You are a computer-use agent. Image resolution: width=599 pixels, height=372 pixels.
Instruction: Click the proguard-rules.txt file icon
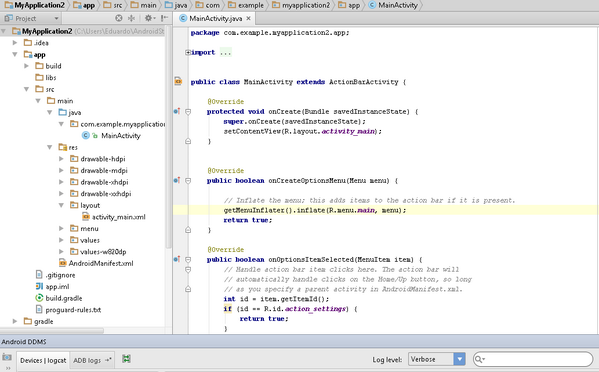coord(39,309)
